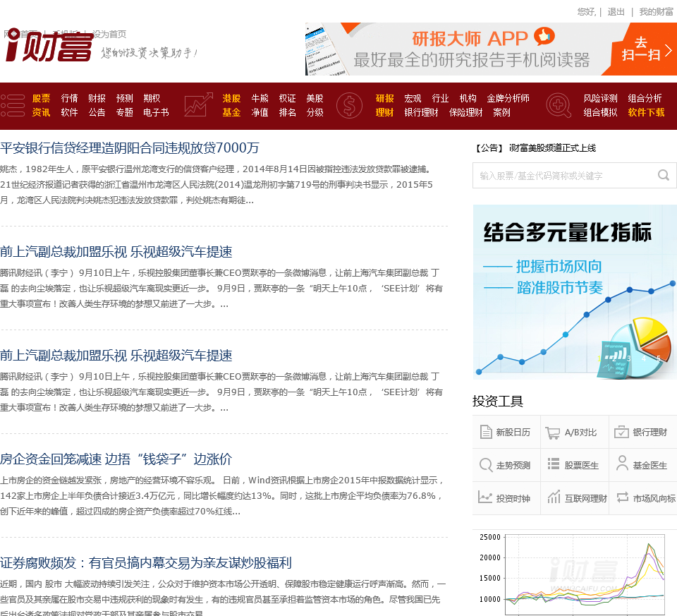Click announcement i财富美股频道正式上线

pos(552,148)
